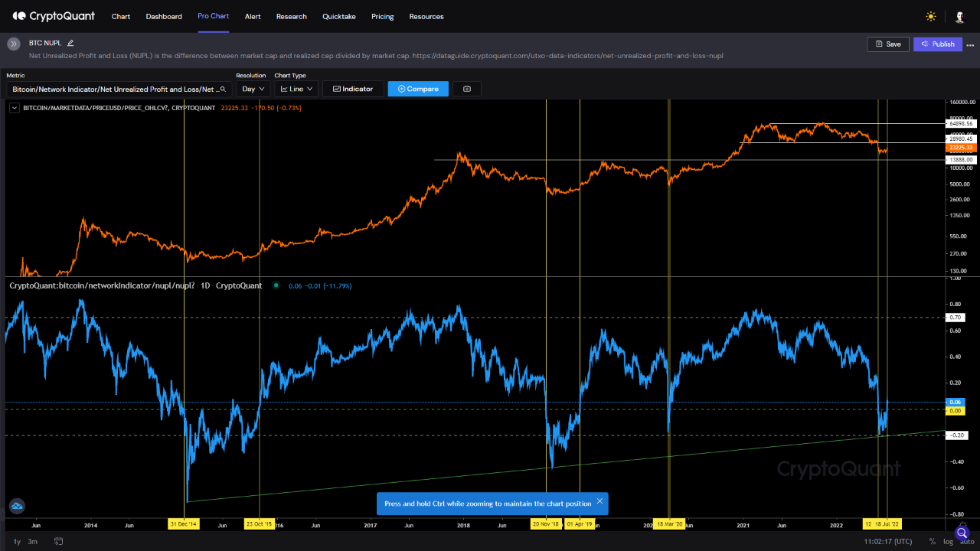
Task: Enable log scale for the chart
Action: (x=948, y=541)
